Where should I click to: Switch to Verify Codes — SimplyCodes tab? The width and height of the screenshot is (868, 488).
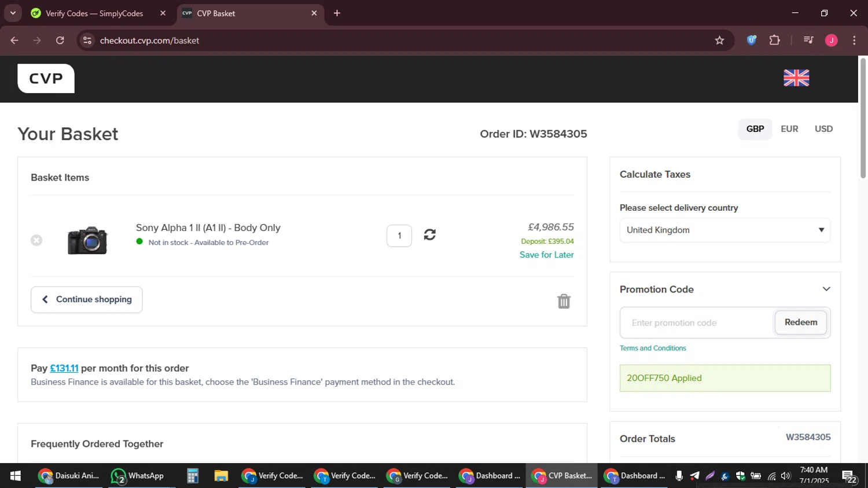pyautogui.click(x=95, y=13)
